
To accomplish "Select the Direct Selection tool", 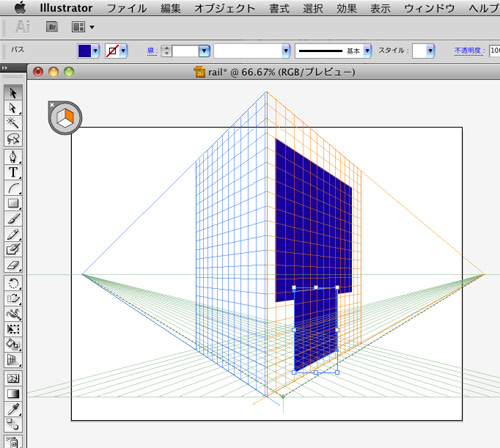I will pyautogui.click(x=13, y=109).
